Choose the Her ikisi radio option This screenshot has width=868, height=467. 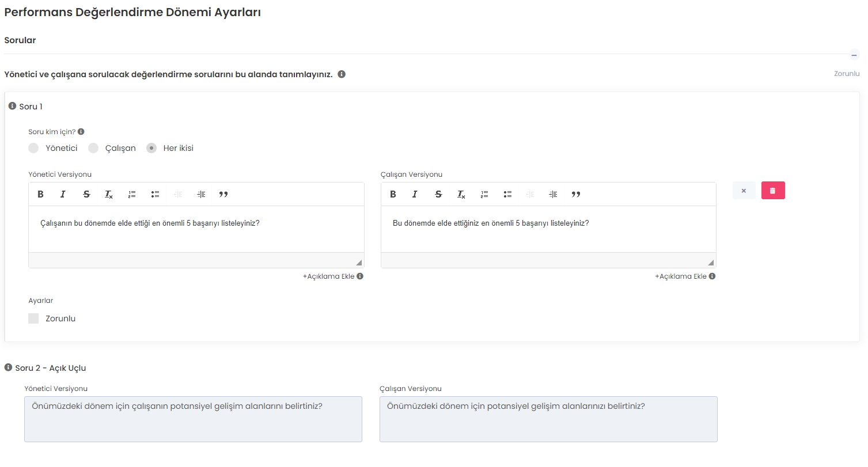tap(151, 148)
